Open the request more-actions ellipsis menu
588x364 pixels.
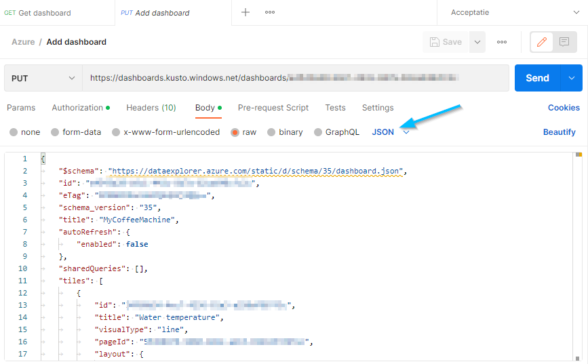coord(502,42)
